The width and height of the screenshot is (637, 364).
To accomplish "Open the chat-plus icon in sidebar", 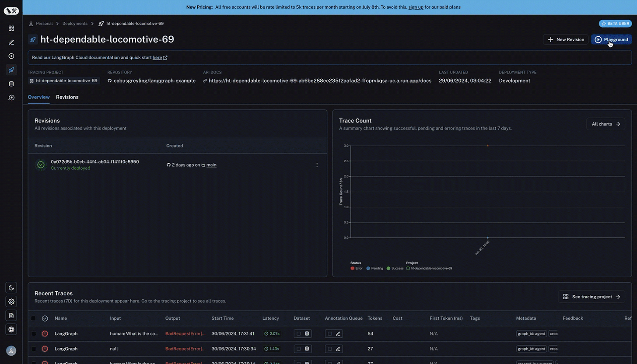I will [11, 98].
